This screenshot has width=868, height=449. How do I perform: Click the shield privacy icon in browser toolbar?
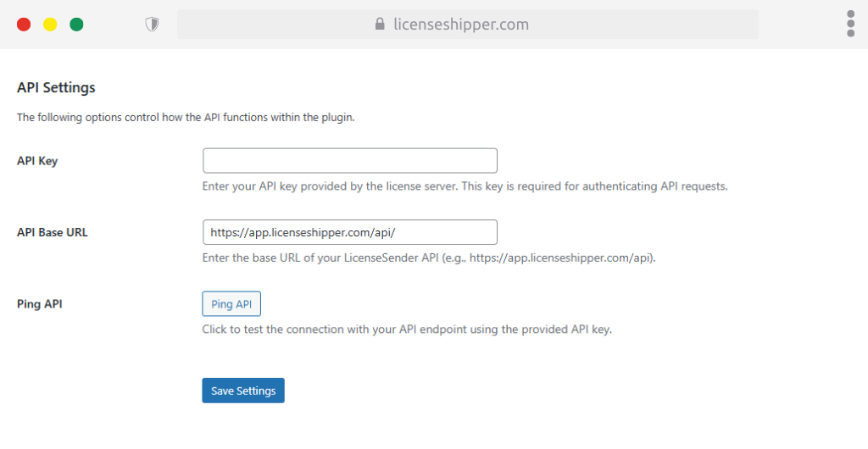pos(153,25)
